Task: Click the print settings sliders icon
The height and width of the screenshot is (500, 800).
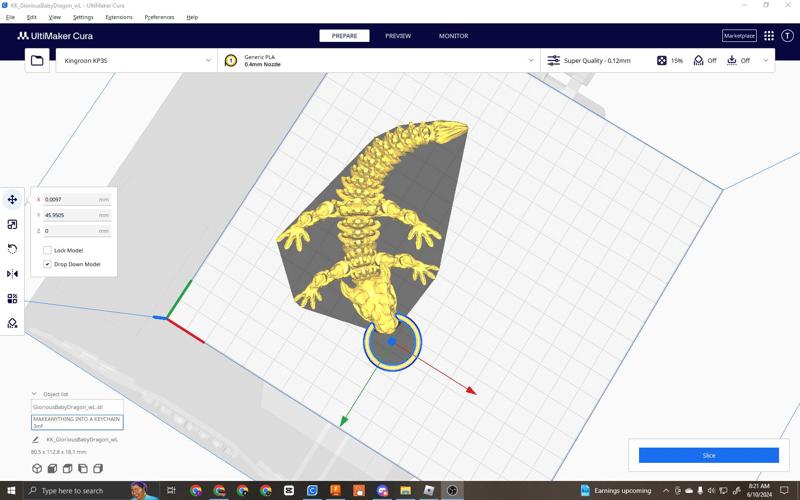Action: pyautogui.click(x=554, y=61)
